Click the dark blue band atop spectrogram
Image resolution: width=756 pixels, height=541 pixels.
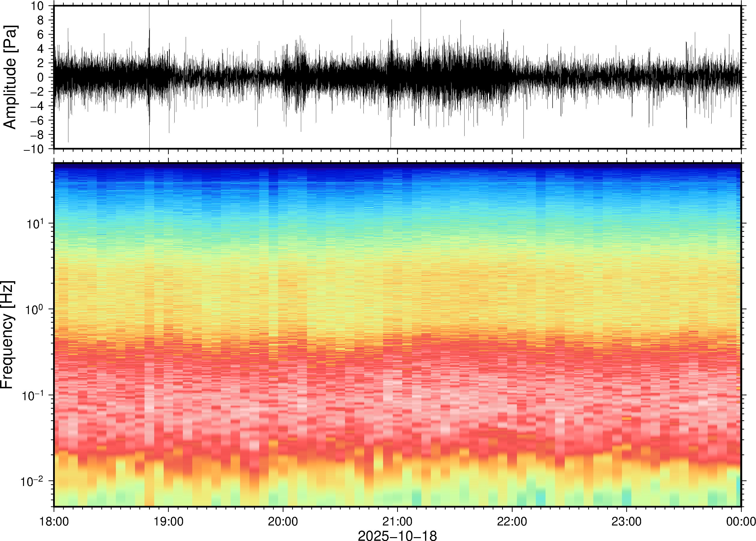coord(397,166)
